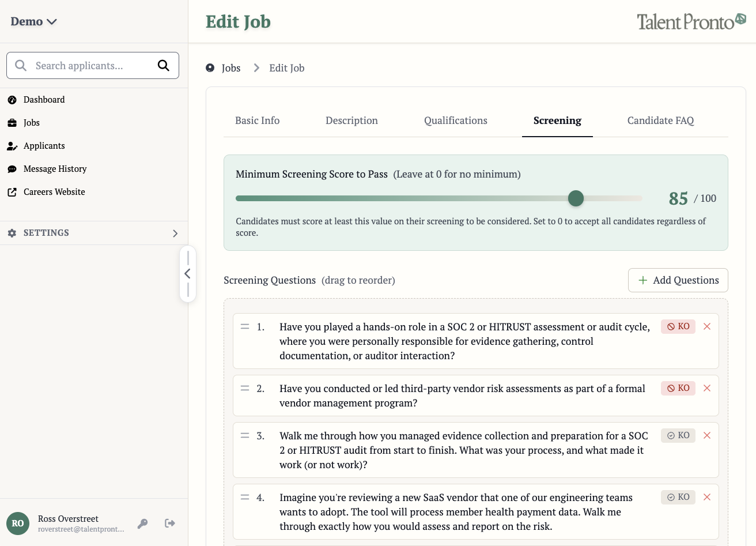The width and height of the screenshot is (756, 546).
Task: Collapse the sidebar with the chevron handle
Action: point(187,274)
